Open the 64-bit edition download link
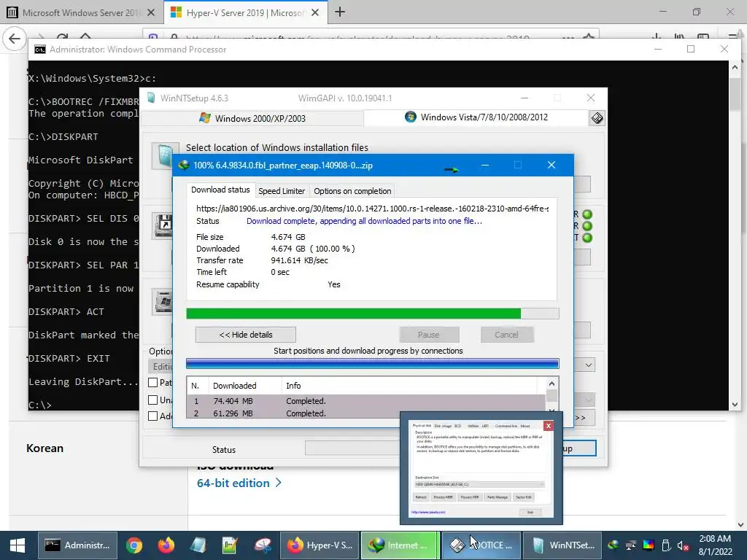Image resolution: width=747 pixels, height=560 pixels. (239, 483)
